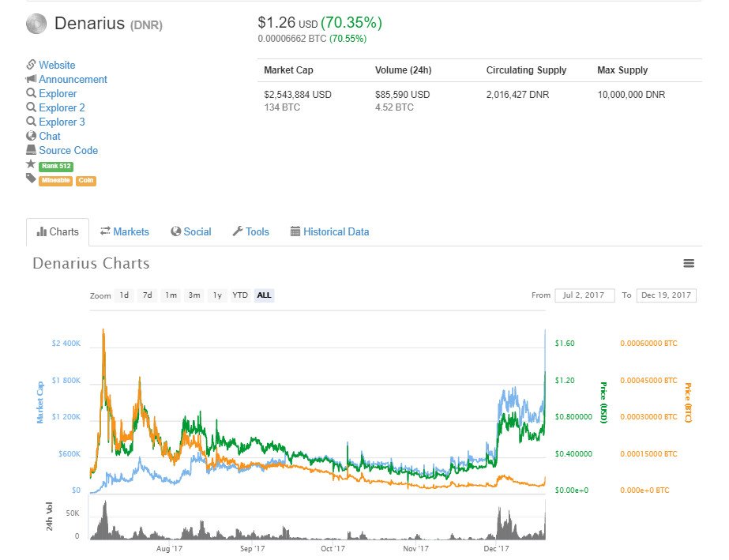The image size is (729, 560).
Task: Open the Announcement link
Action: (x=73, y=79)
